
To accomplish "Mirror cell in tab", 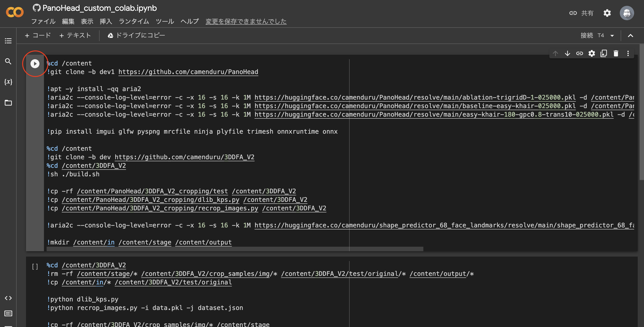I will 604,53.
